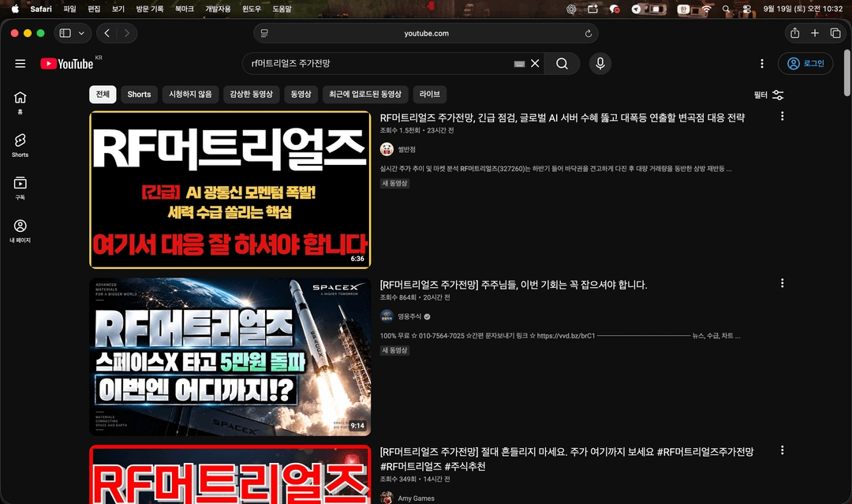Open the 보기 menu
This screenshot has width=852, height=504.
[118, 9]
